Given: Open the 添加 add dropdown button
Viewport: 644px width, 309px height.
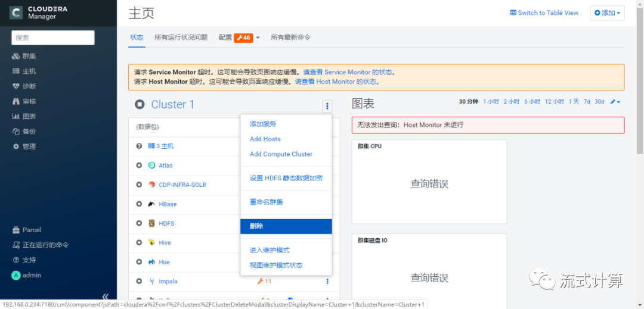Looking at the screenshot, I should pos(608,13).
